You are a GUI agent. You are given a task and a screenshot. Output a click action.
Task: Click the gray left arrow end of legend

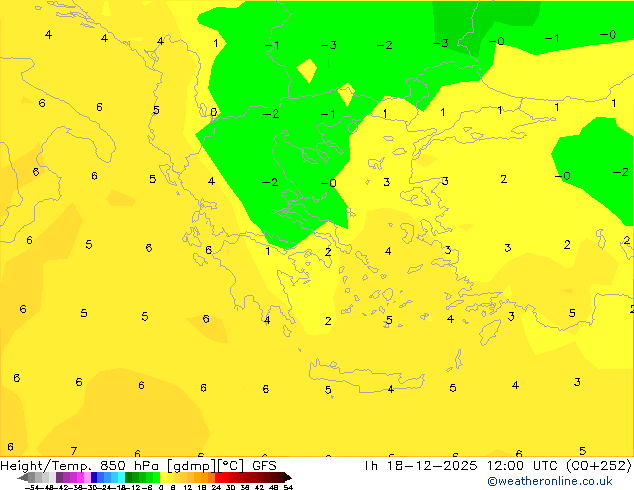(23, 477)
